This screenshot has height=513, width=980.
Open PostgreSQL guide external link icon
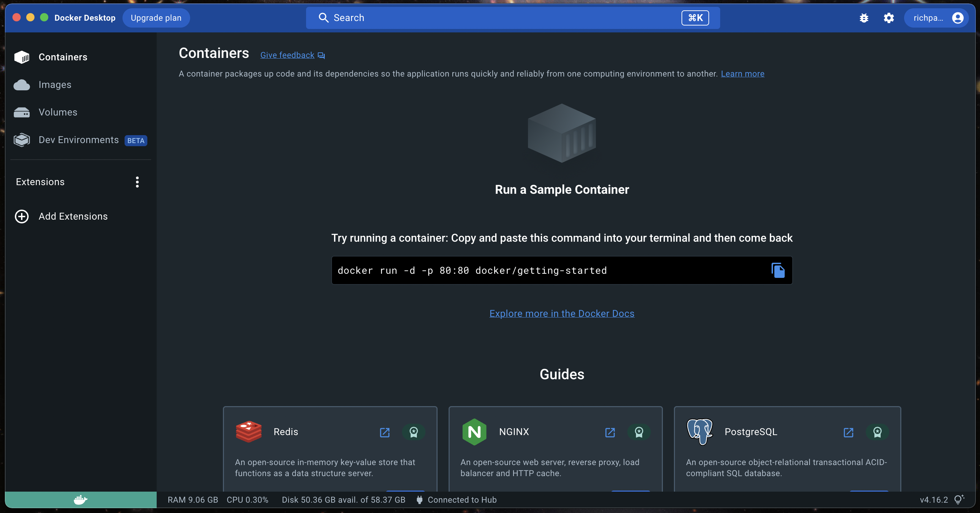coord(849,432)
